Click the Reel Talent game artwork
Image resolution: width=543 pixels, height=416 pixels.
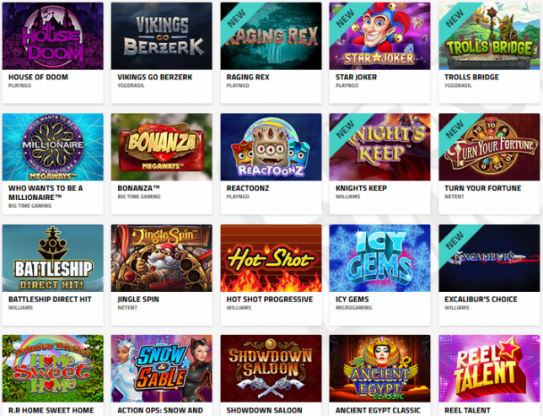click(489, 369)
